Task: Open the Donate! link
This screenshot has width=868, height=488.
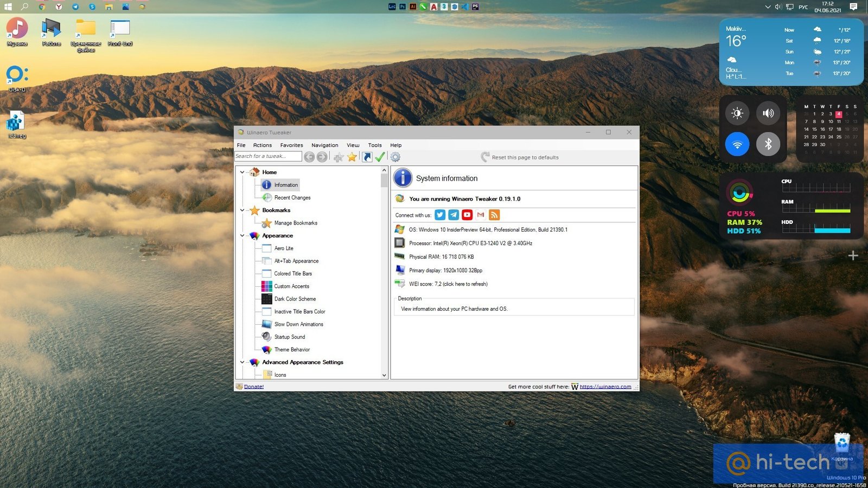Action: 254,387
